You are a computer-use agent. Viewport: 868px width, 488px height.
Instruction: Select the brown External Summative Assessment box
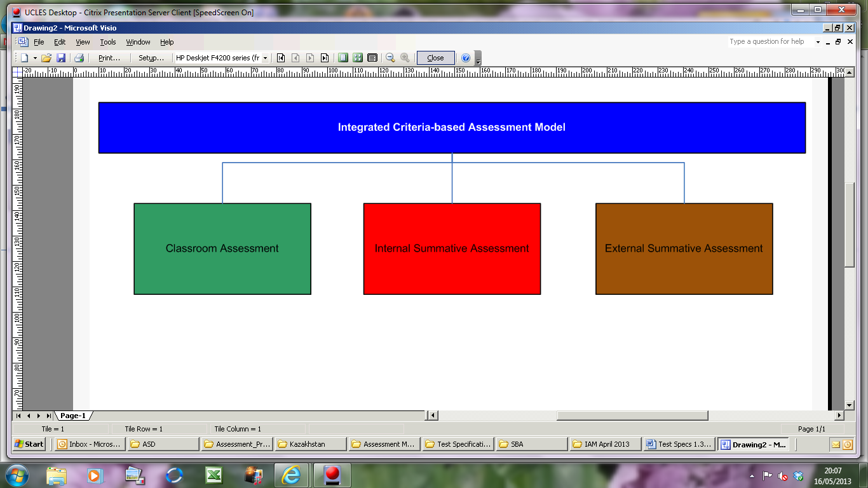684,249
